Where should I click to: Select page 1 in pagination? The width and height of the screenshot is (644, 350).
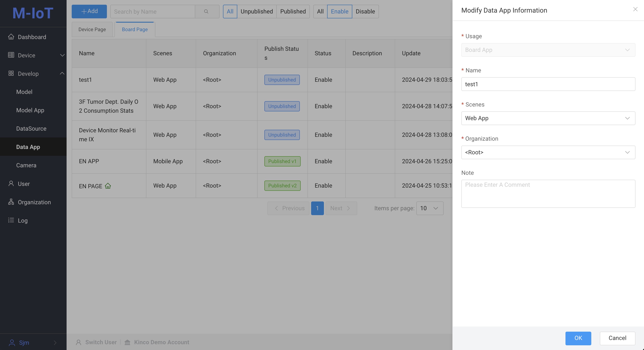point(317,208)
